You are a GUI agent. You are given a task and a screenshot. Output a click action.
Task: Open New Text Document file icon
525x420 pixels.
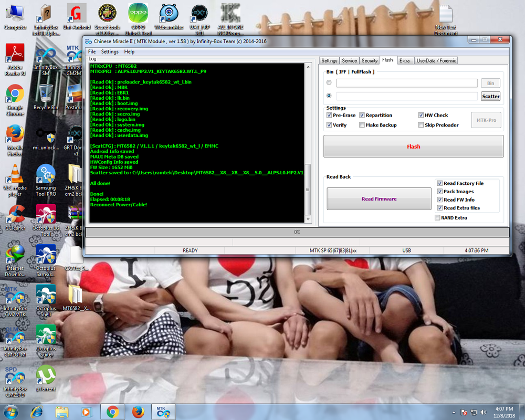point(446,20)
